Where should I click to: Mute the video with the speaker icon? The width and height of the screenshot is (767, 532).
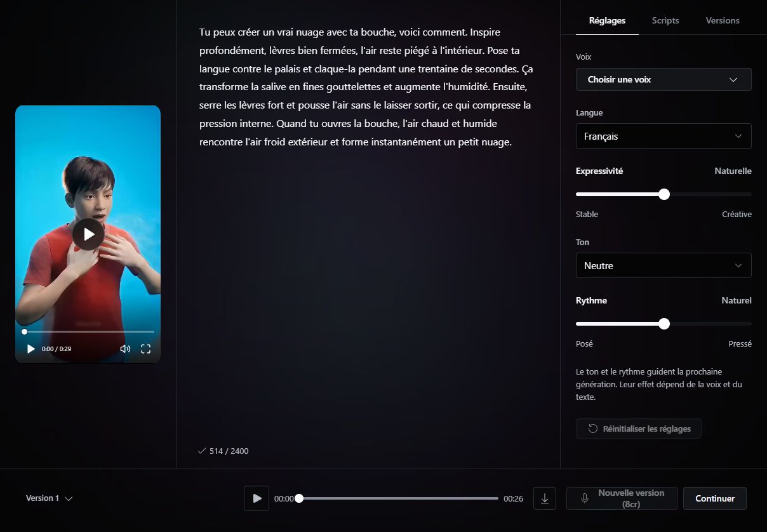(x=125, y=349)
